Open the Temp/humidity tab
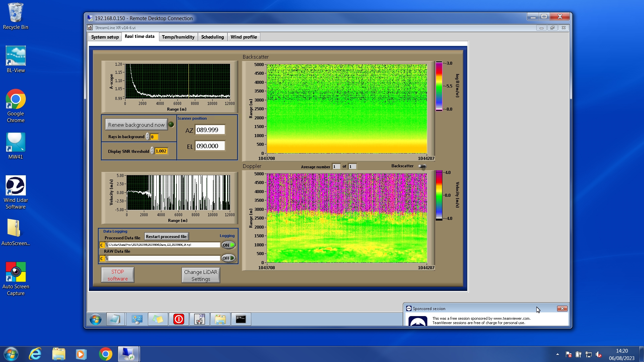Viewport: 644px width, 362px height. (x=178, y=37)
